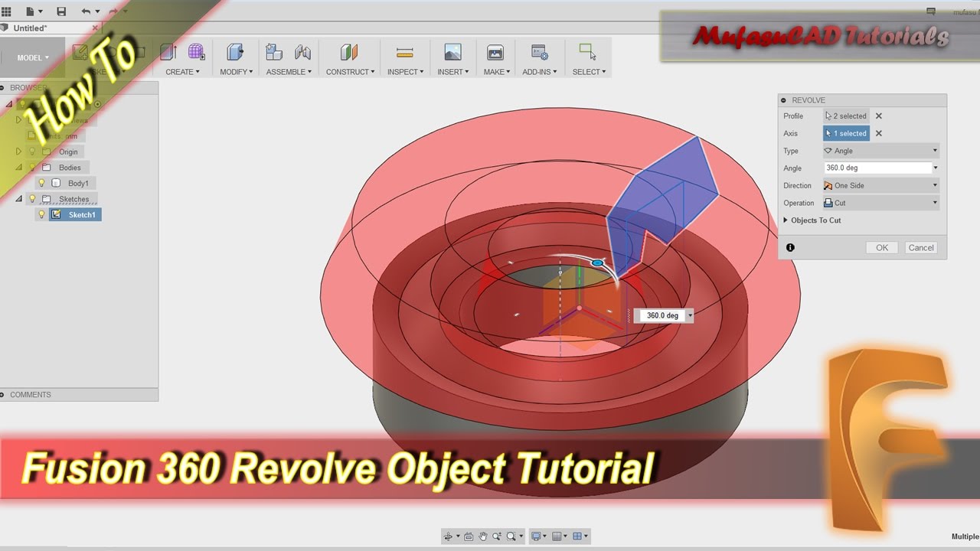The image size is (980, 551).
Task: Open the ASSEMBLE menu
Action: click(x=289, y=72)
